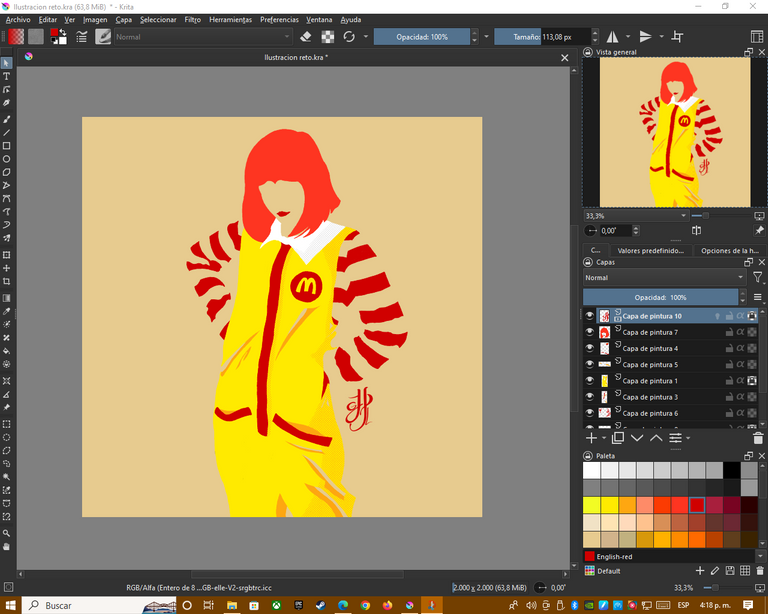Move layer up in Capas panel
The width and height of the screenshot is (768, 614).
(656, 438)
